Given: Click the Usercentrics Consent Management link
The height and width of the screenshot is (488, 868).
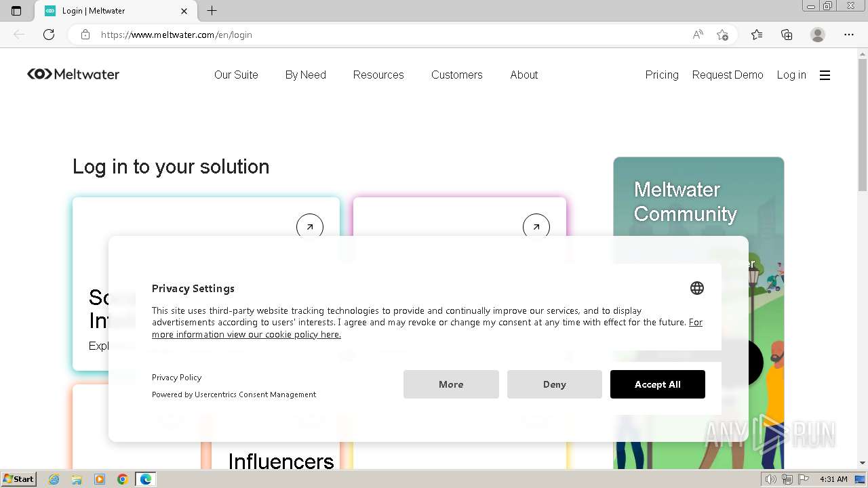Looking at the screenshot, I should pos(255,394).
